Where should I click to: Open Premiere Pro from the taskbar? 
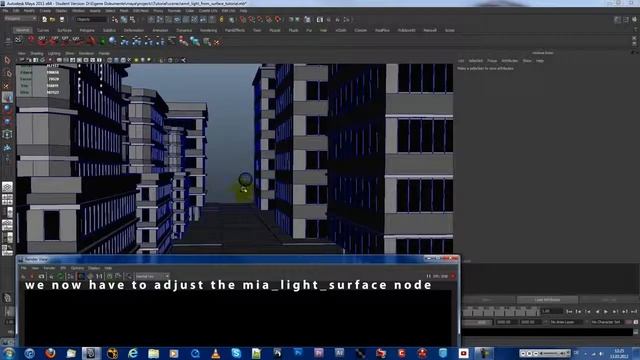319,353
